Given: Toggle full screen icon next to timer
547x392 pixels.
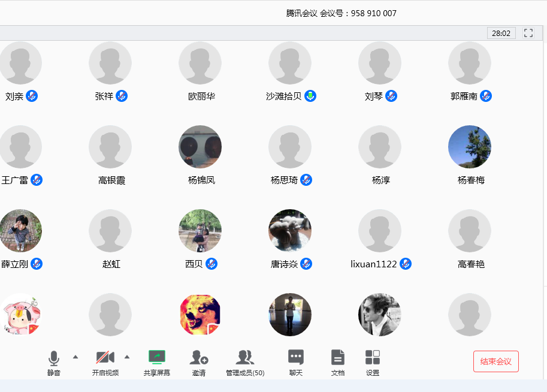Looking at the screenshot, I should point(528,33).
